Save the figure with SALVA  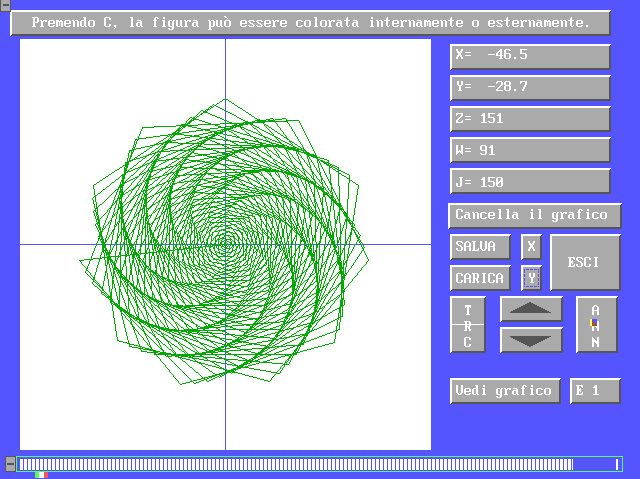point(480,247)
